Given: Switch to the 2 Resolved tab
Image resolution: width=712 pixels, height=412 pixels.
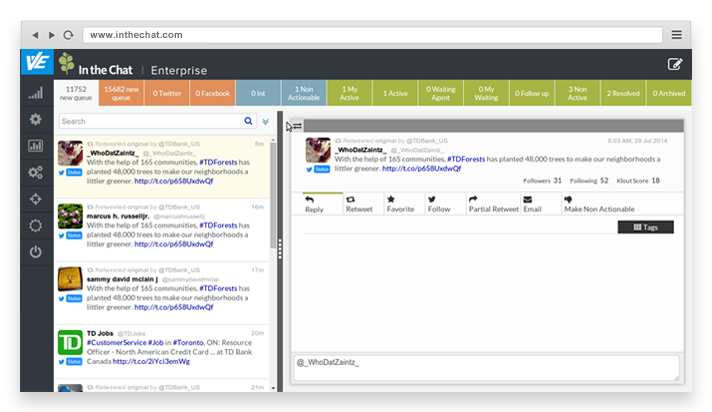Looking at the screenshot, I should point(623,93).
